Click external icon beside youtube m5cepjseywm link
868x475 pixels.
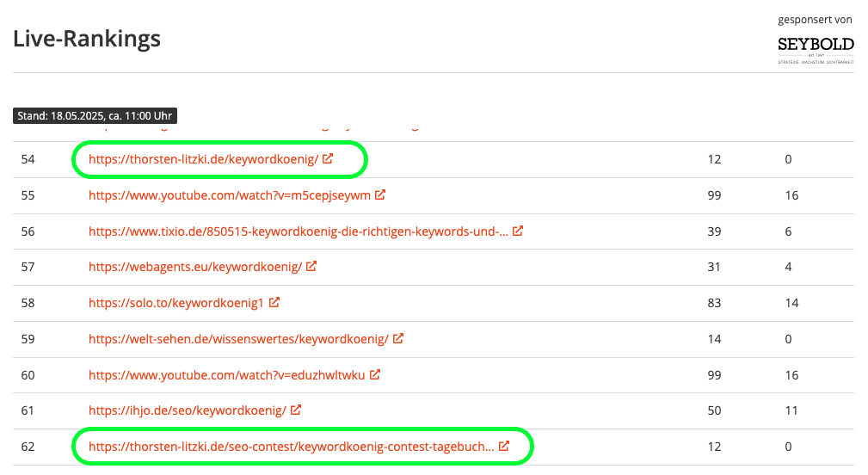tap(379, 194)
